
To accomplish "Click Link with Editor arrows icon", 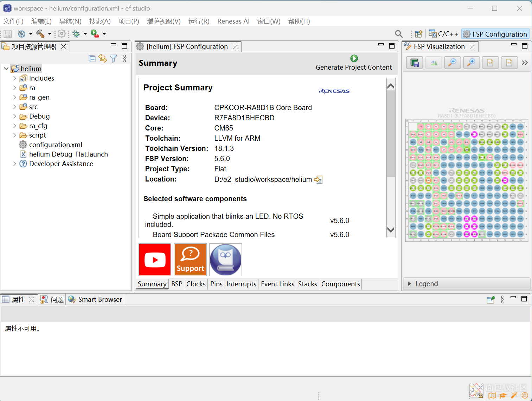I will pos(103,58).
